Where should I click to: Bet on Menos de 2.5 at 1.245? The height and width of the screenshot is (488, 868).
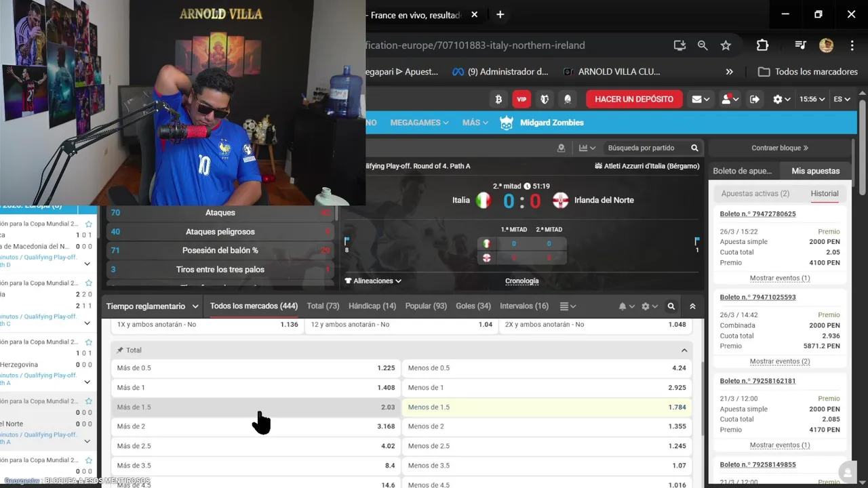click(x=547, y=446)
